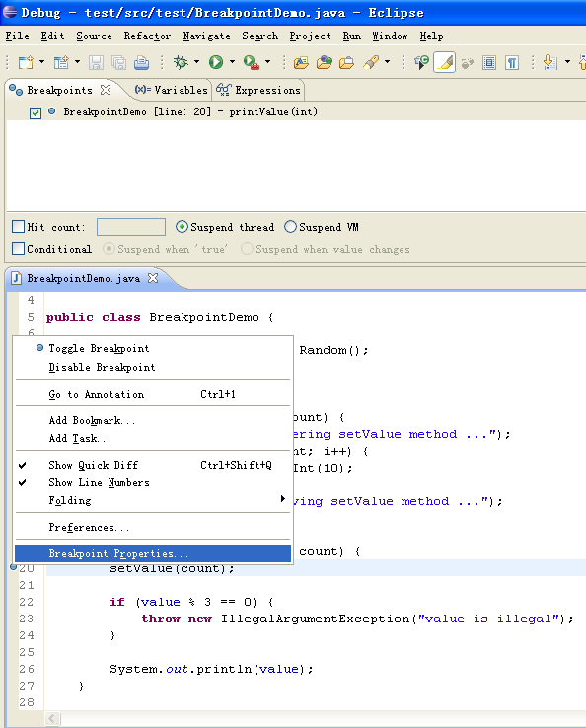Click the Print icon in toolbar
The height and width of the screenshot is (728, 586).
point(142,63)
